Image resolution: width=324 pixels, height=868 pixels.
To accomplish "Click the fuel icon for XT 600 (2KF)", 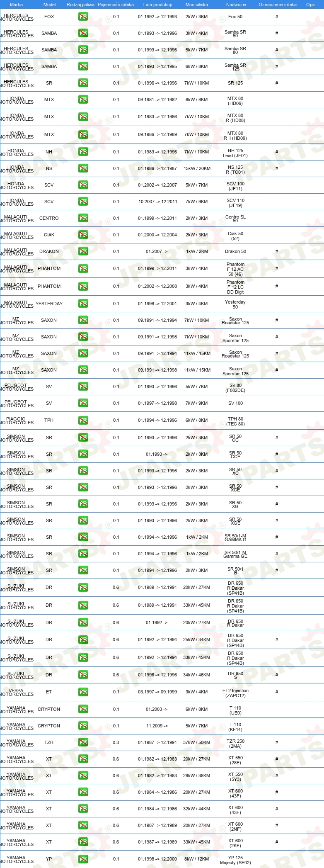I will click(x=83, y=842).
